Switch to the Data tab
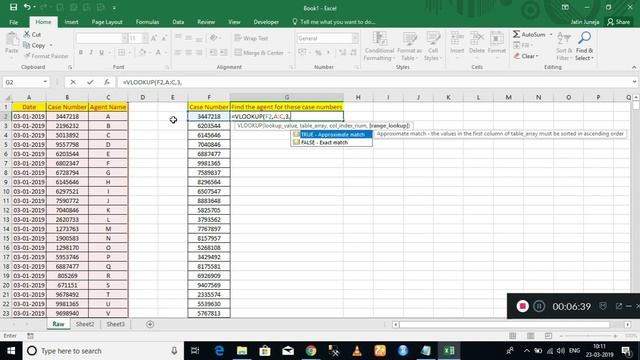The image size is (640, 360). 178,22
